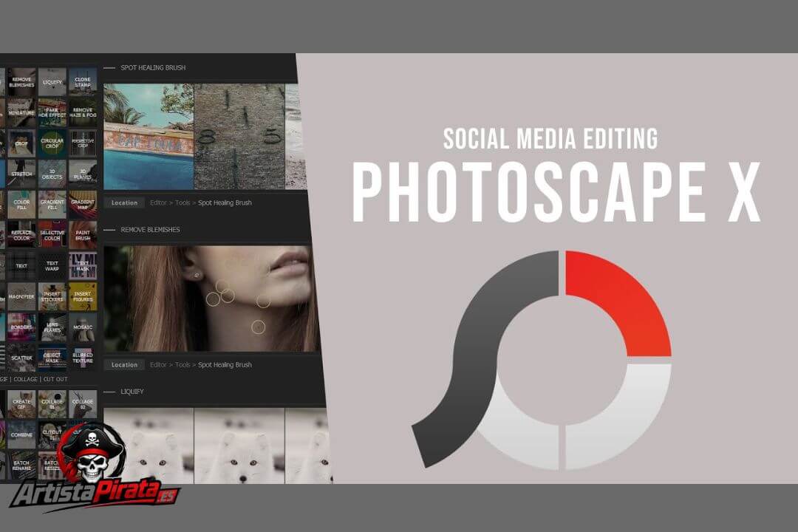The height and width of the screenshot is (532, 798).
Task: Select the plain Text tool tile
Action: [x=21, y=265]
